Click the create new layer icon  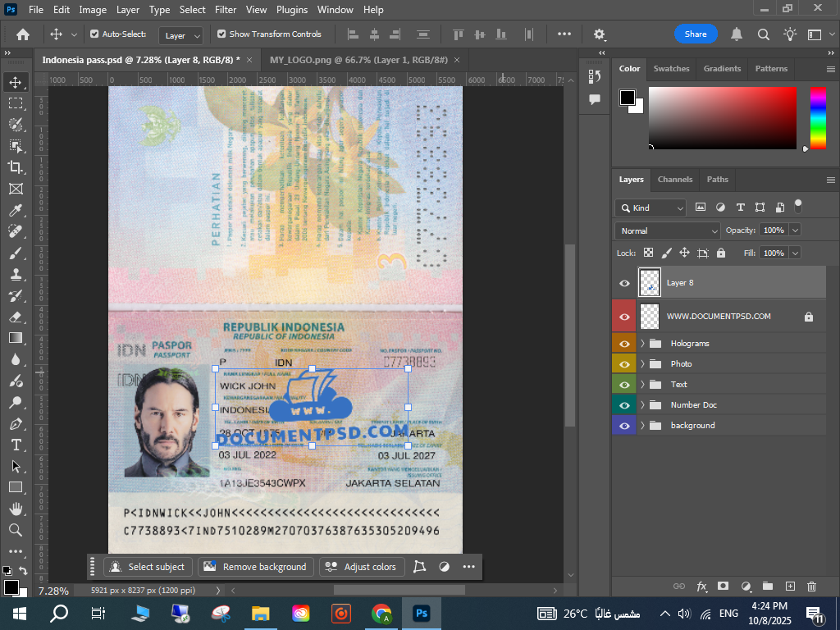[790, 587]
